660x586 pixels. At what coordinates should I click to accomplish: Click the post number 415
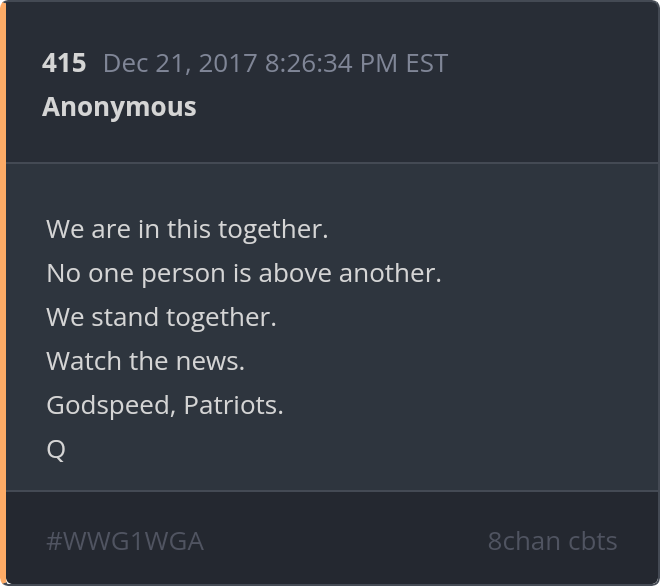coord(64,63)
